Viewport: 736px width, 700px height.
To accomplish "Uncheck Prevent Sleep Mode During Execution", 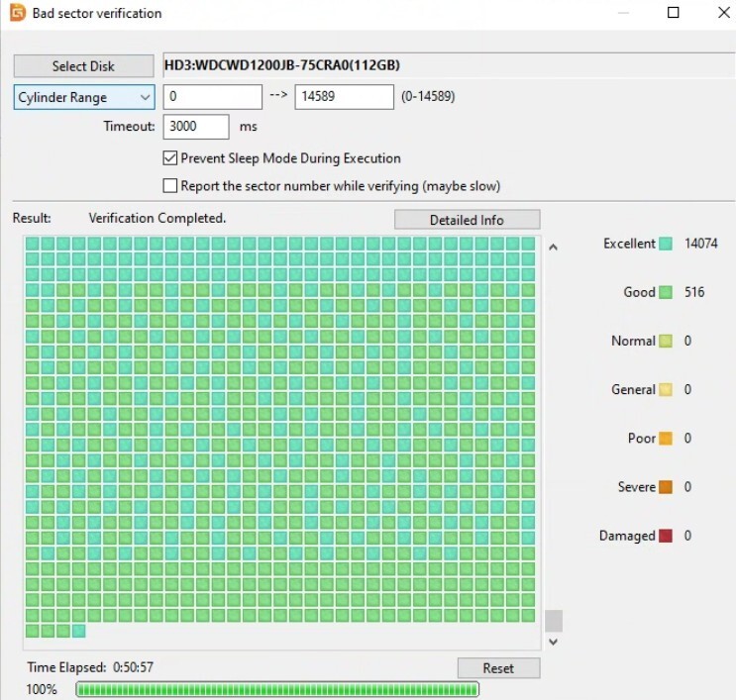I will click(170, 158).
